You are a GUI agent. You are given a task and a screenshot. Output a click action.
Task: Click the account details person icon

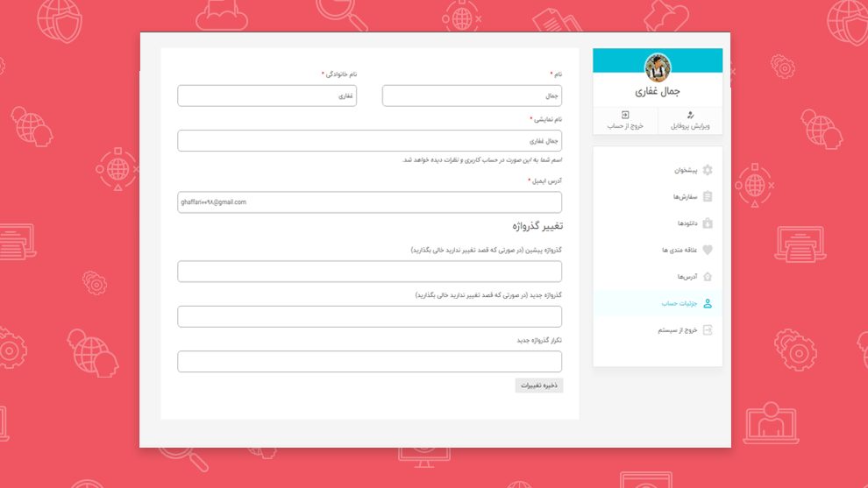click(x=708, y=303)
